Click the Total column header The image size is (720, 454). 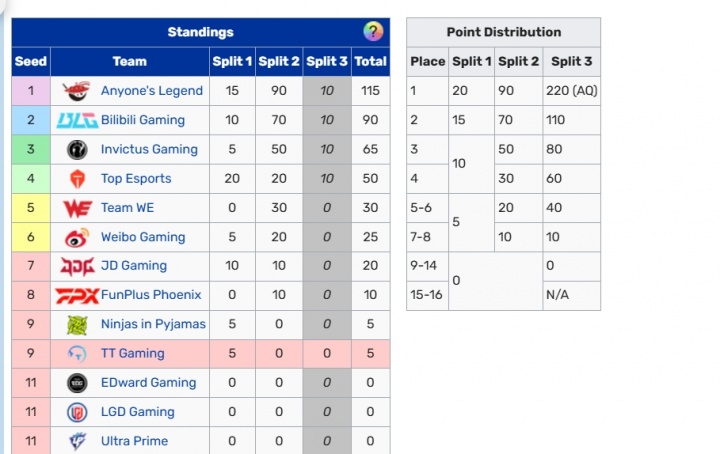click(371, 61)
